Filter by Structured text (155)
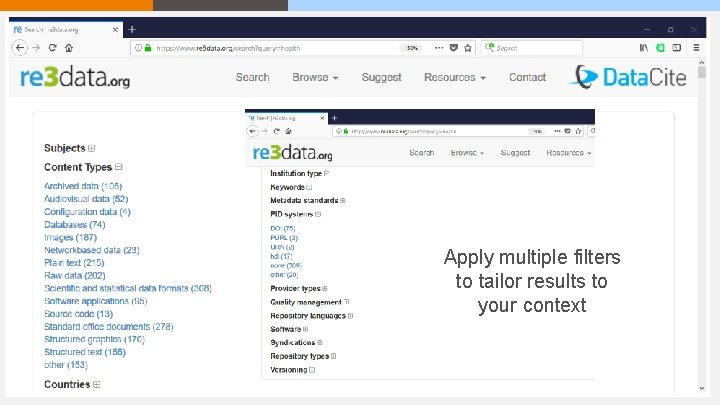720x405 pixels. 84,352
